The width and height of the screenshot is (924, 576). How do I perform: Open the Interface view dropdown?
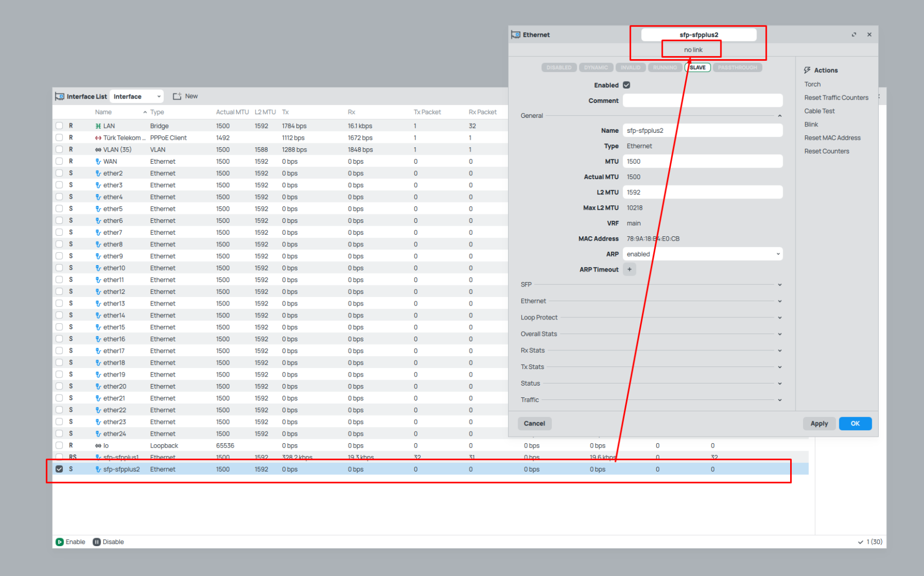[x=136, y=97]
